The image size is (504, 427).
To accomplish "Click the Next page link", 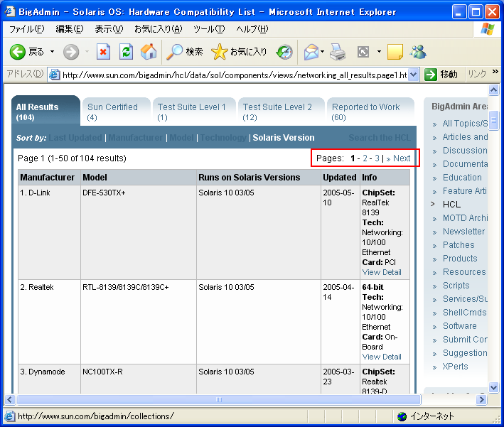I will click(402, 158).
